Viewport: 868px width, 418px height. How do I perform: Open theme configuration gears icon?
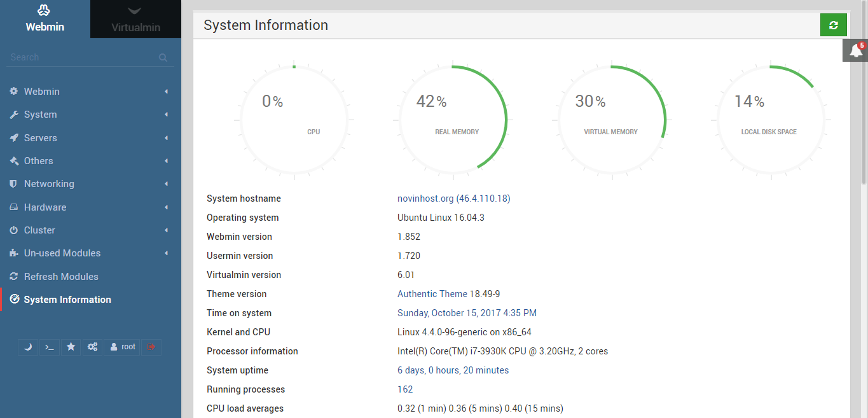click(92, 347)
